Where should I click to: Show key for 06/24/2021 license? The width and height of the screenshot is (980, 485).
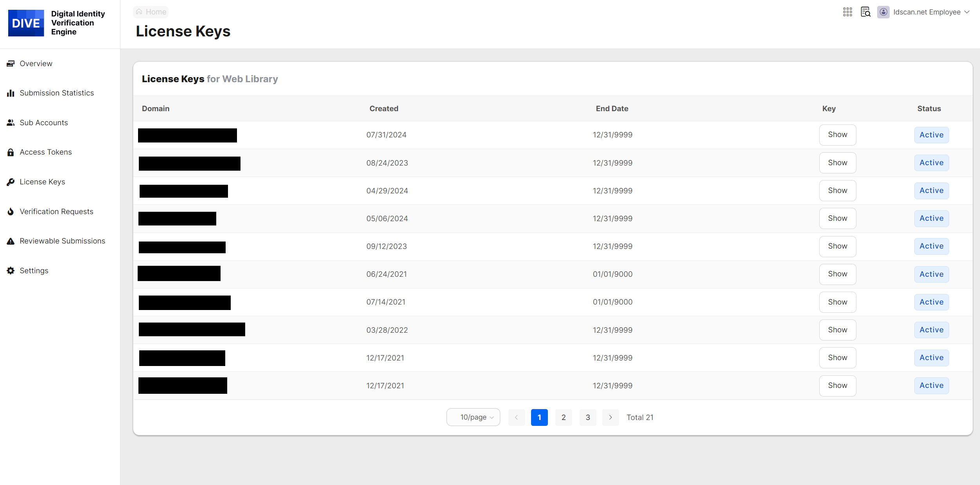[x=837, y=274]
